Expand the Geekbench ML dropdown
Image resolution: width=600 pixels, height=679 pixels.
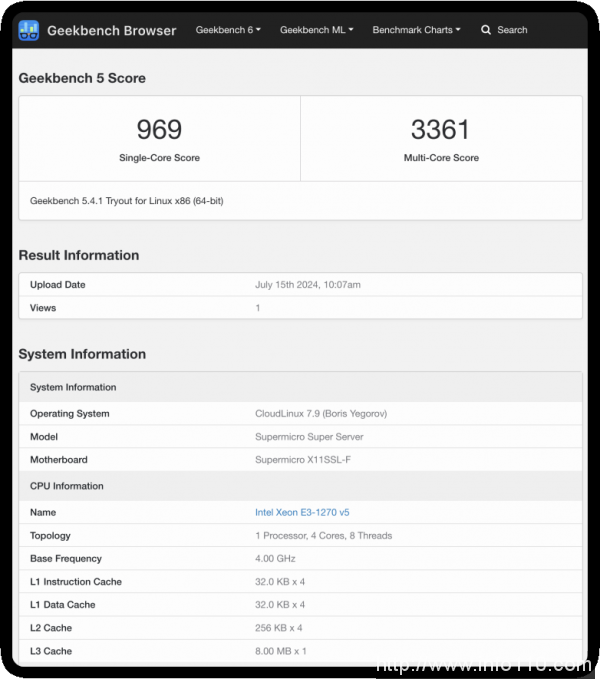pos(315,30)
